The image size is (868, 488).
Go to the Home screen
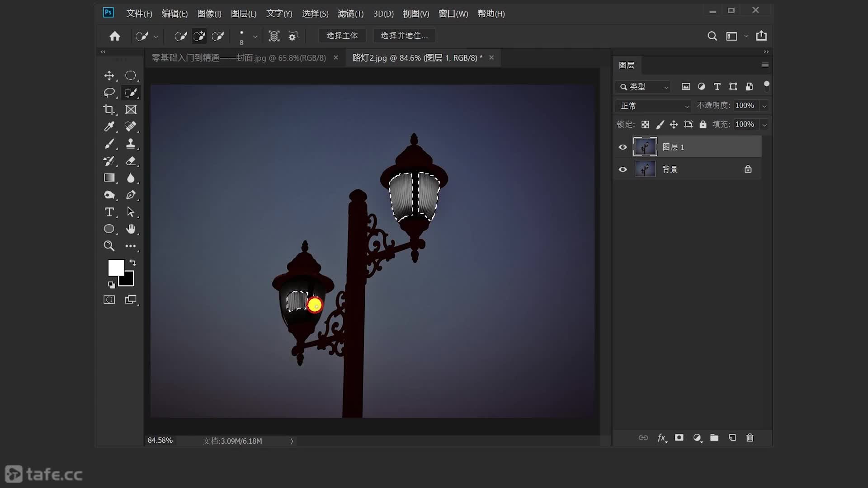click(115, 36)
